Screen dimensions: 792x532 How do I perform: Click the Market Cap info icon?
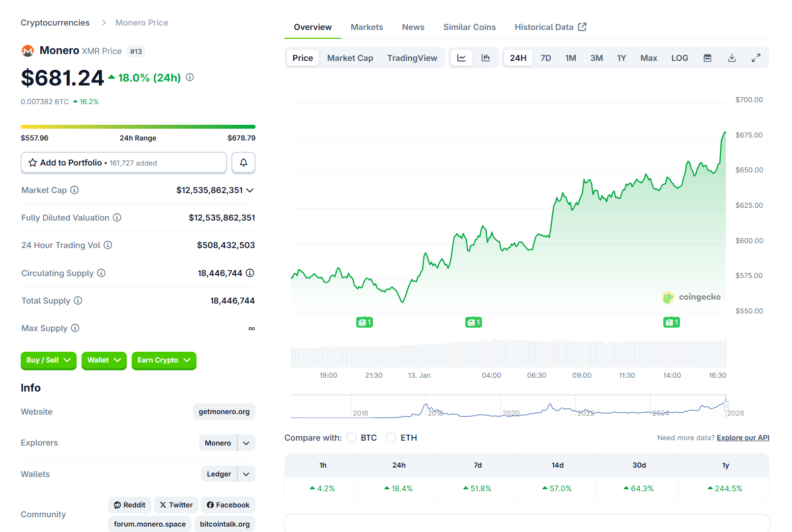click(x=75, y=190)
